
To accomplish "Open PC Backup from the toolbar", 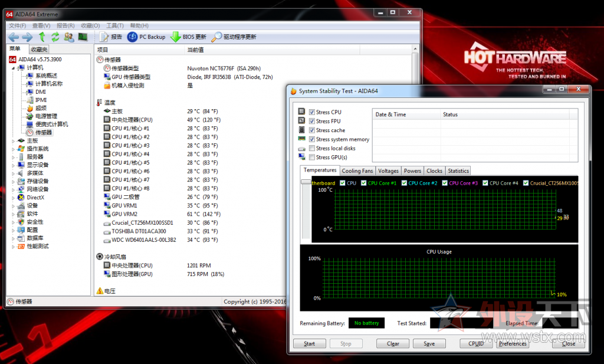I will tap(146, 37).
